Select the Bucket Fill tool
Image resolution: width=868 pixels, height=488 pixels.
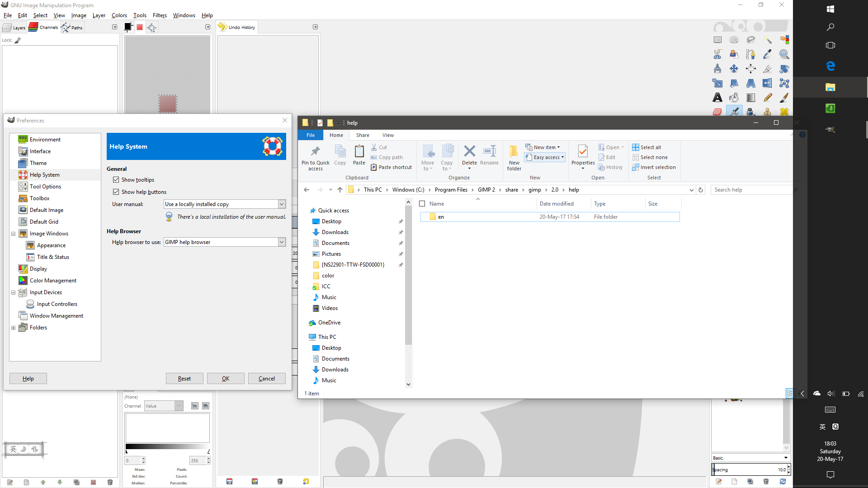coord(734,98)
